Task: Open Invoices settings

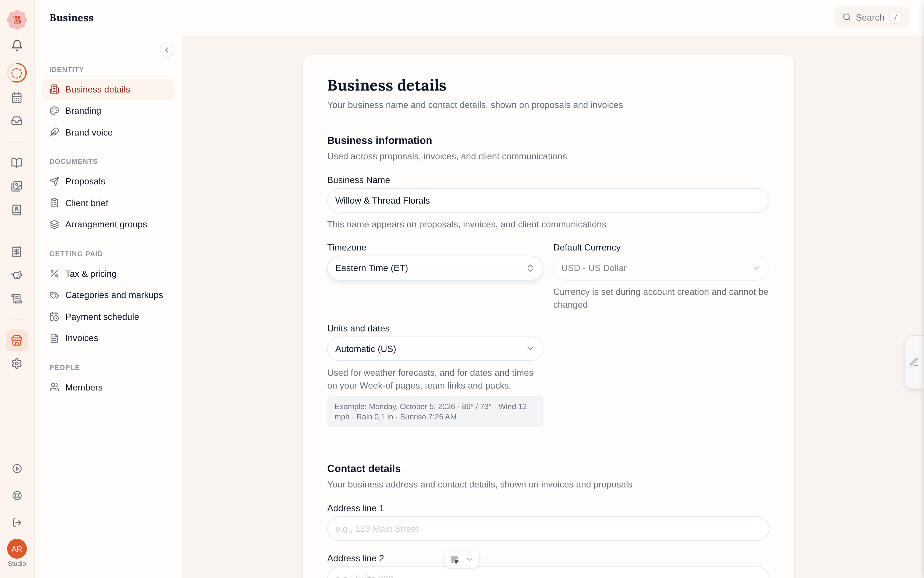Action: coord(108,338)
